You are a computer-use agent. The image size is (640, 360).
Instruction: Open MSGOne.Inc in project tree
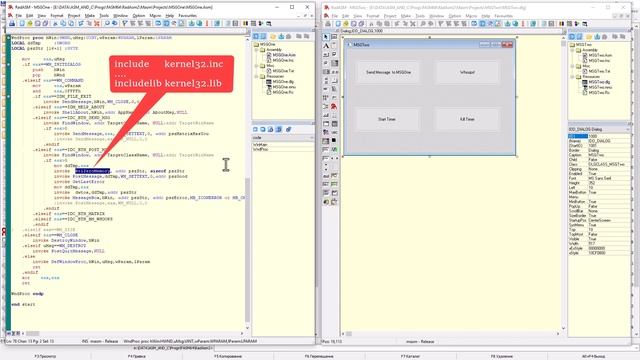tap(283, 60)
